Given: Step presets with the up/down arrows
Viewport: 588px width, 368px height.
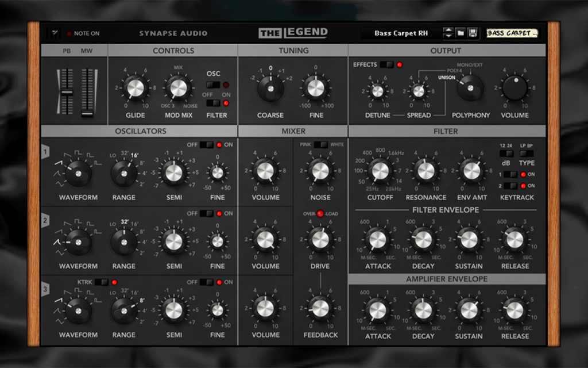Looking at the screenshot, I should pos(448,33).
